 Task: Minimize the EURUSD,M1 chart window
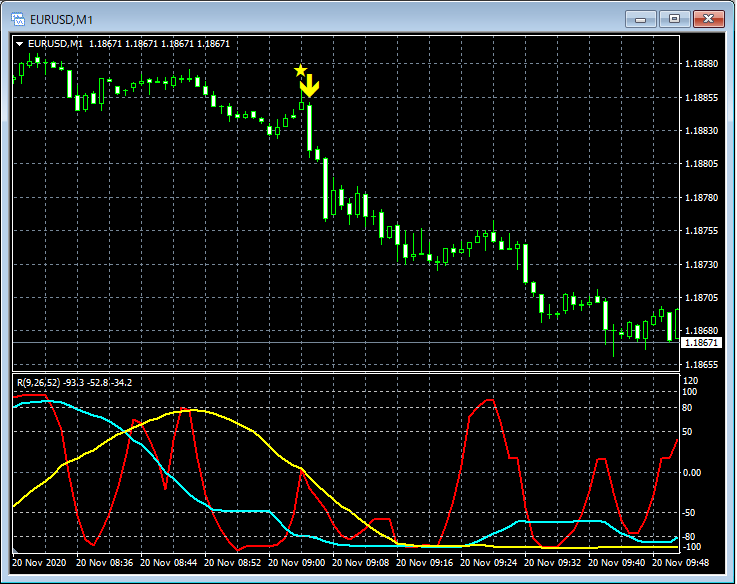coord(641,18)
